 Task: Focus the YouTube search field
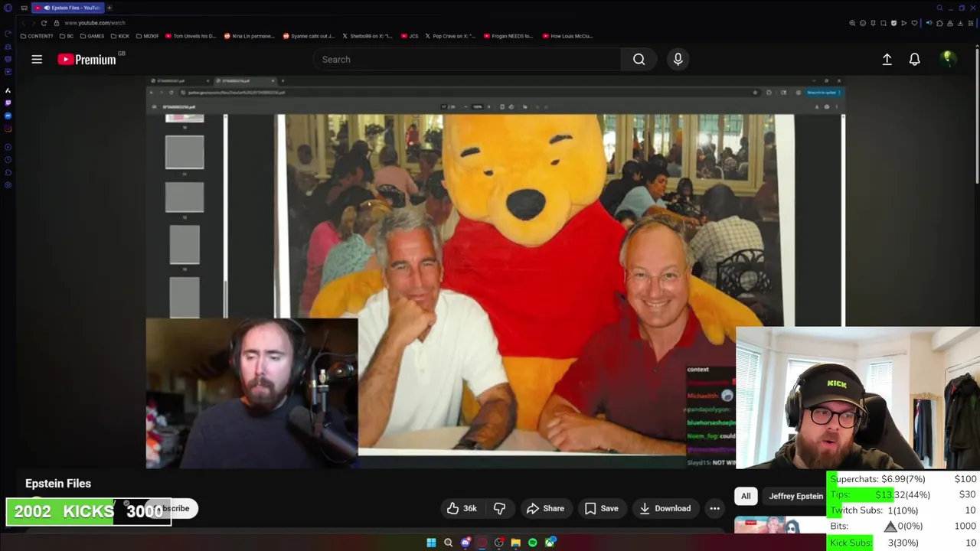coord(467,59)
